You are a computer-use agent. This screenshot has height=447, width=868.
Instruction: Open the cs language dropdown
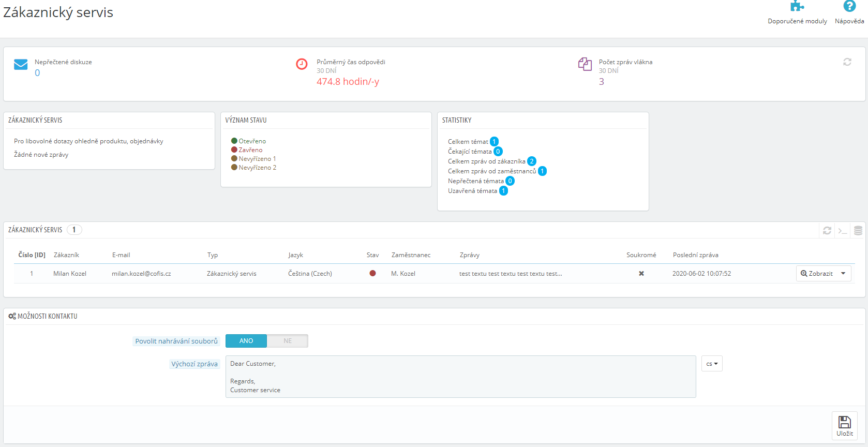[x=712, y=364]
